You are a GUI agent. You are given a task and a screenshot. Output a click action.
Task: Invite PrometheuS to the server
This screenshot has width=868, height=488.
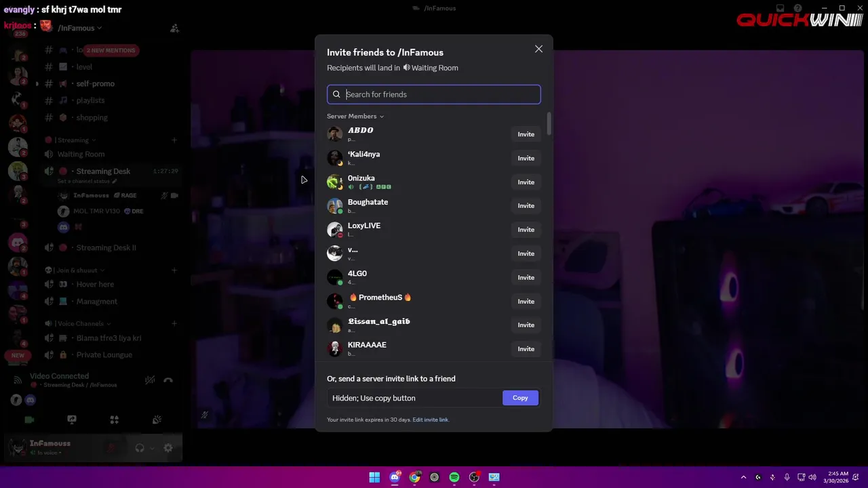[526, 301]
